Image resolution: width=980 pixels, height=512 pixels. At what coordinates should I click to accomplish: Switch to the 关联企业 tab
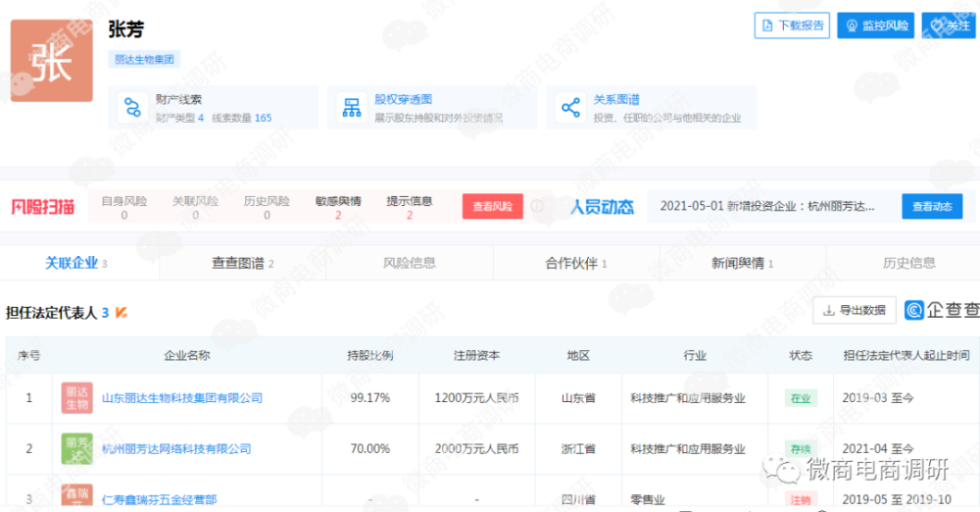click(x=76, y=263)
